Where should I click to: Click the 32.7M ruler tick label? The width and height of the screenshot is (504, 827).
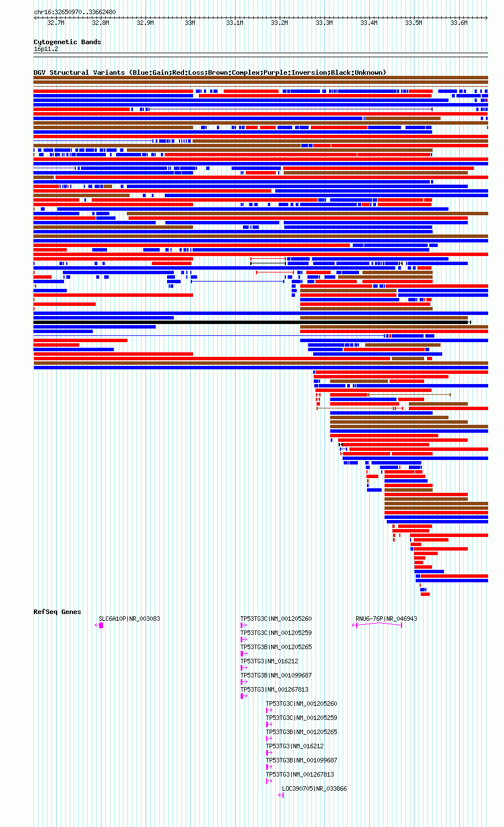pos(55,23)
